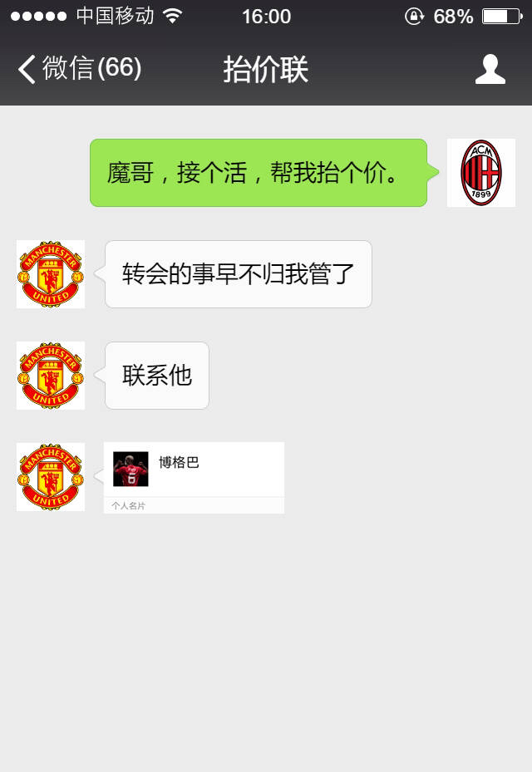
Task: Open group profile via the person icon
Action: [x=490, y=69]
